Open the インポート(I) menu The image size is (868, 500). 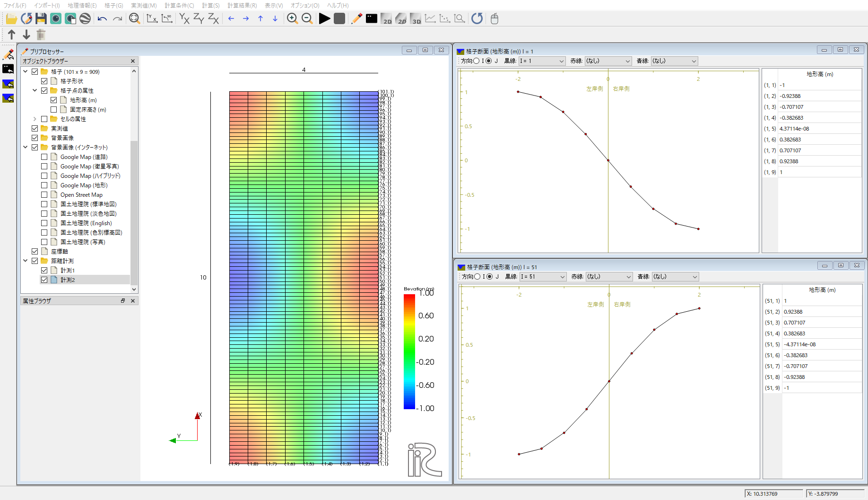coord(47,5)
